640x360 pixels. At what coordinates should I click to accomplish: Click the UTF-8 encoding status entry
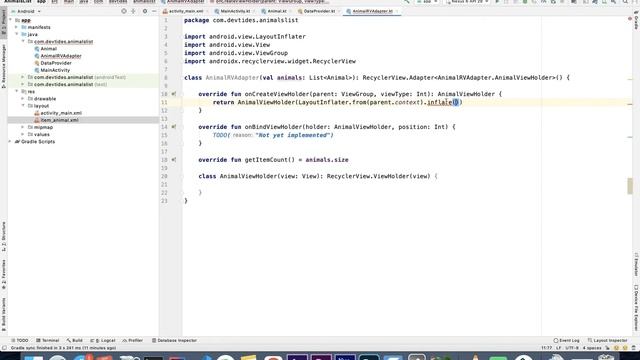tap(571, 348)
